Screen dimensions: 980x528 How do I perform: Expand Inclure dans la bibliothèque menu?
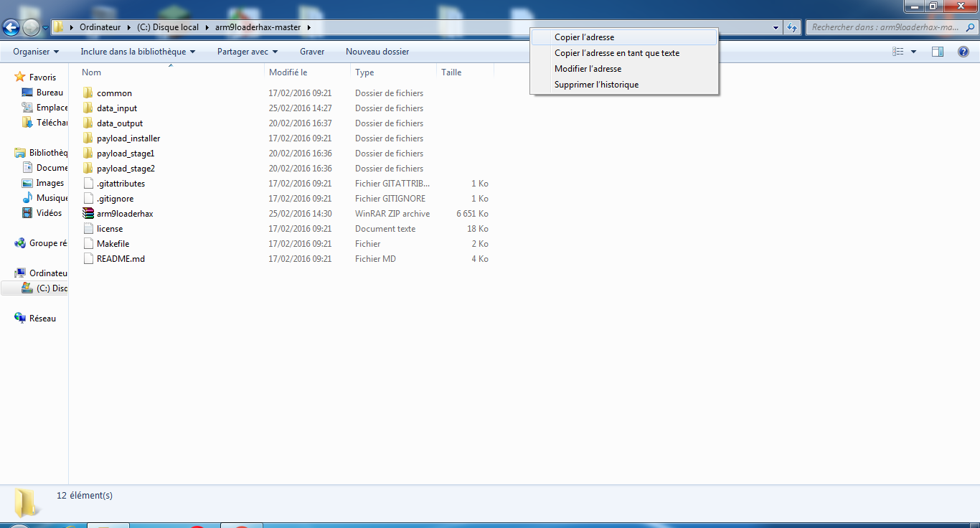coord(138,52)
